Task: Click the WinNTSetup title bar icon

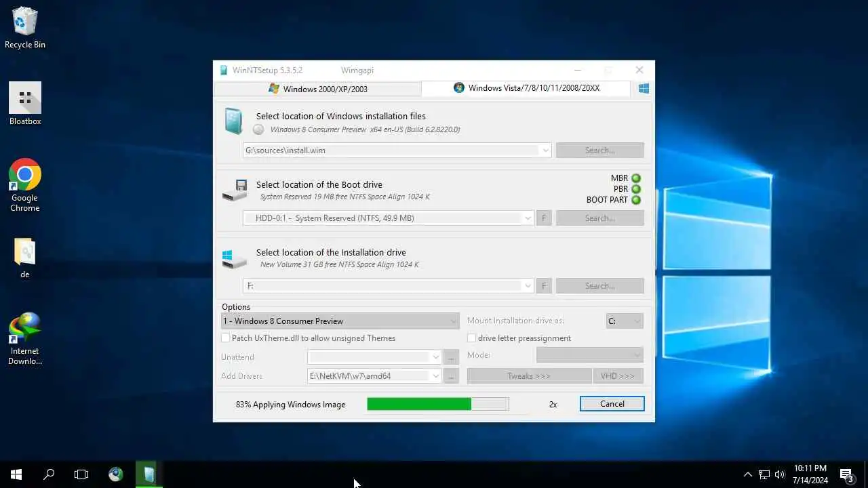Action: (x=224, y=70)
